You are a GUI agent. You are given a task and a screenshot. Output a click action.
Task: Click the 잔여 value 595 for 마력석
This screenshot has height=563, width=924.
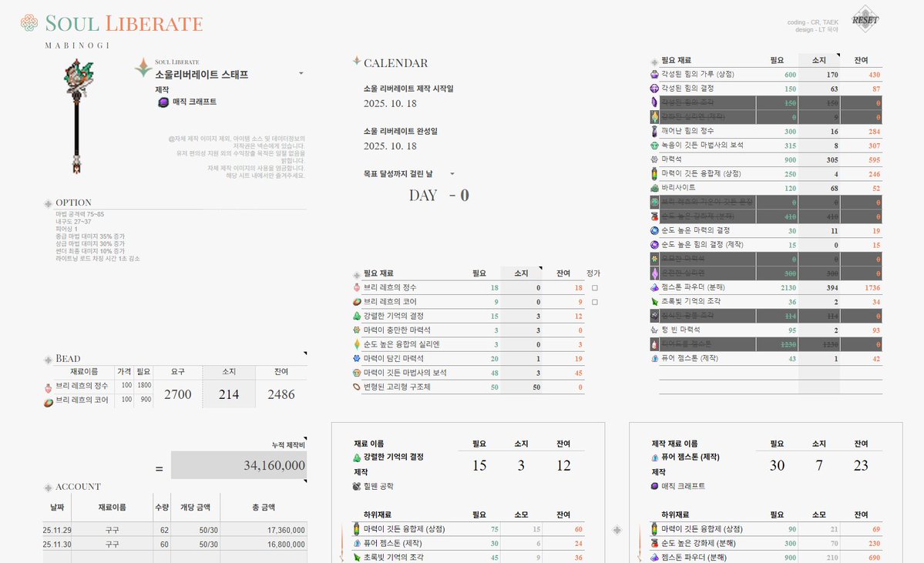[874, 159]
